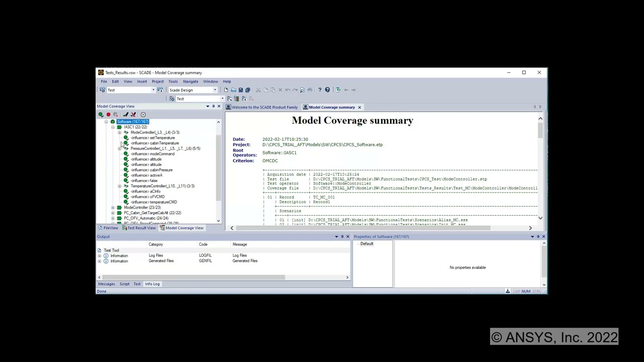
Task: Switch to the FileView tab
Action: (108, 228)
